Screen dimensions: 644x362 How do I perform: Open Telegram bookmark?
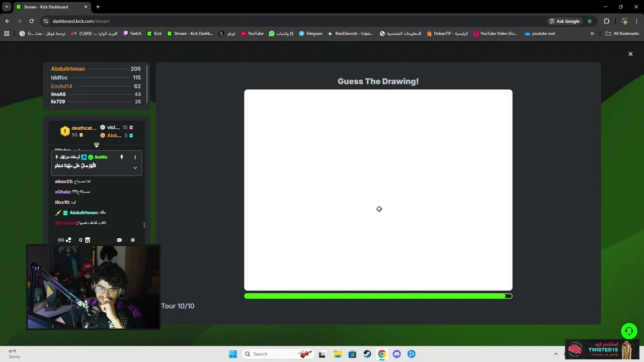(x=310, y=34)
